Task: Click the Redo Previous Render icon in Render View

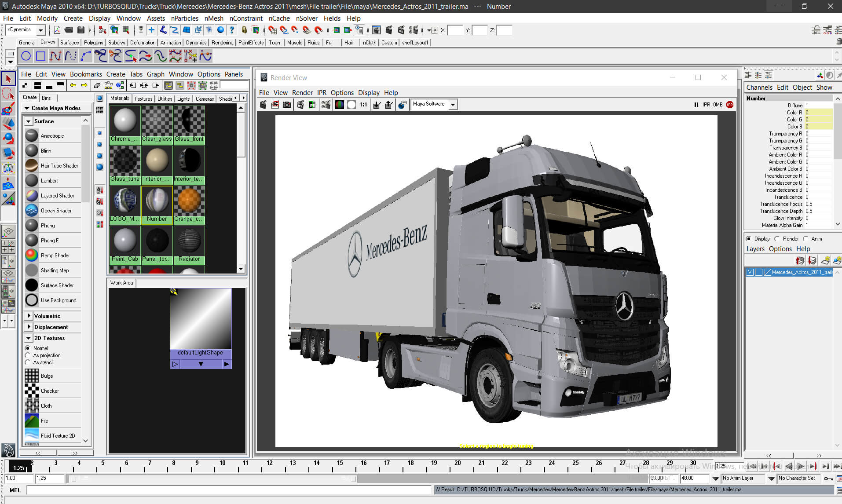Action: click(x=263, y=105)
